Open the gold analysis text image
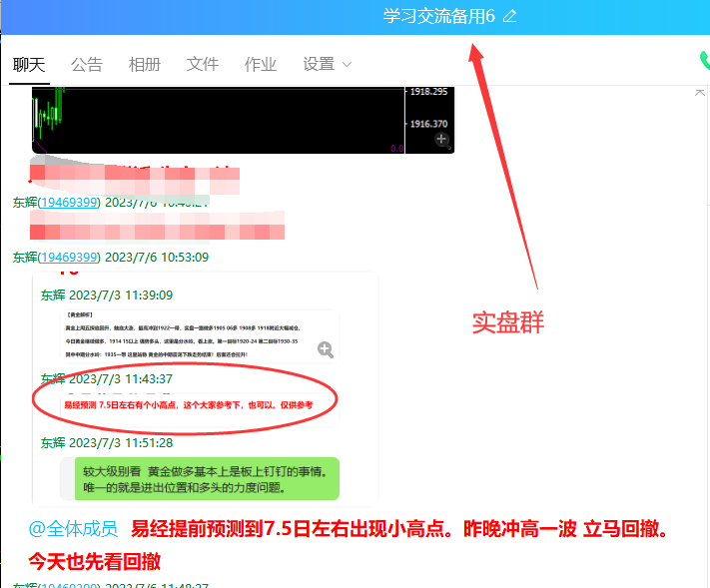The height and width of the screenshot is (588, 710). click(x=185, y=335)
